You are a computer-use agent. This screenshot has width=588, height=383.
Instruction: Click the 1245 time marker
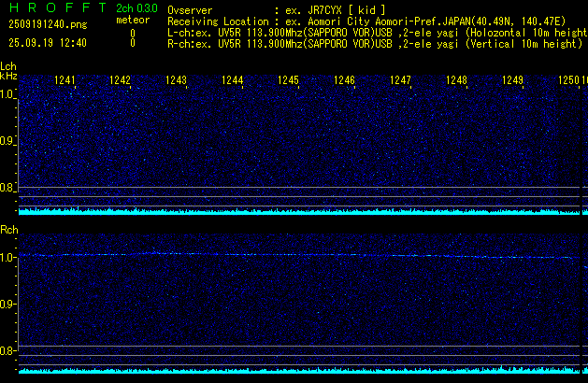(x=289, y=81)
